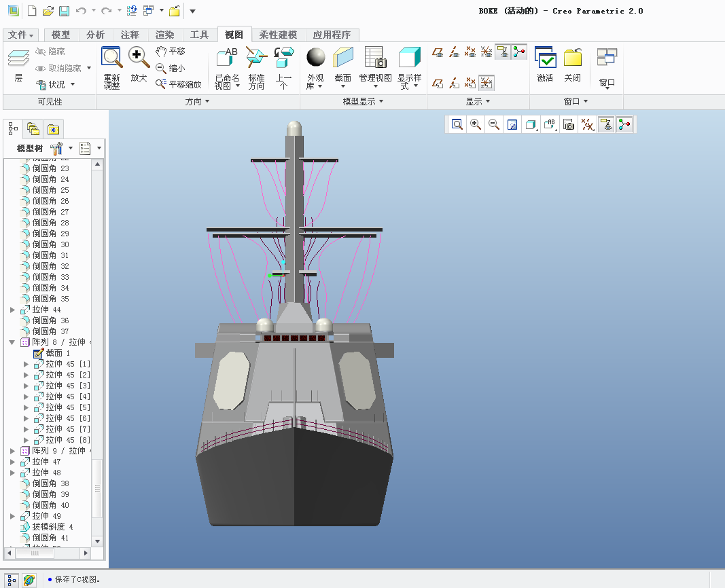Image resolution: width=725 pixels, height=588 pixels.
Task: Switch to the 渲染 tab
Action: tap(164, 35)
